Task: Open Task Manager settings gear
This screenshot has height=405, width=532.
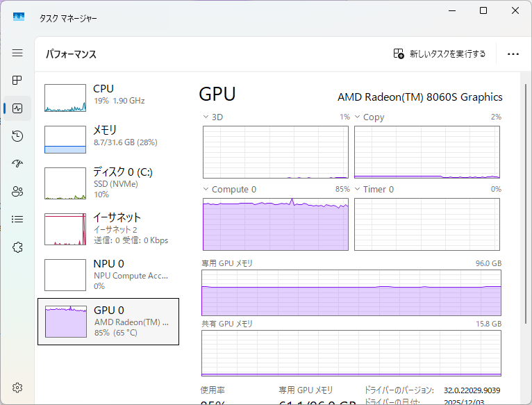Action: 17,388
